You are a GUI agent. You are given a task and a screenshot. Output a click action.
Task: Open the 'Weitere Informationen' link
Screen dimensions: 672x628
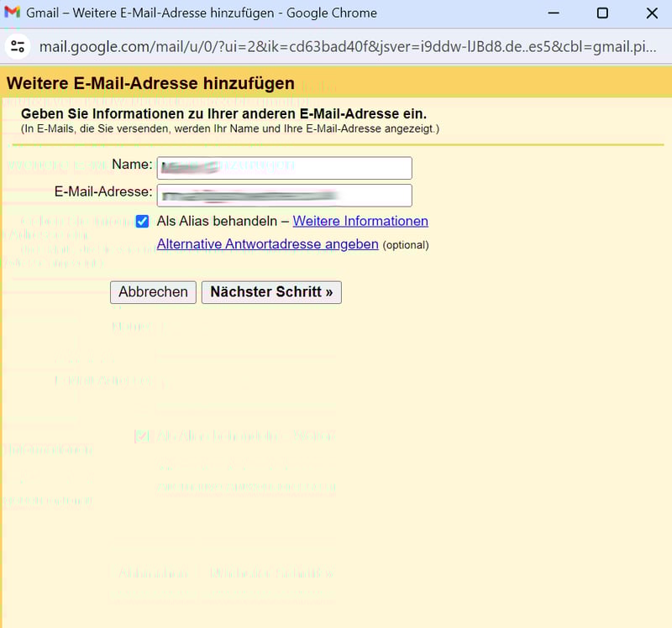360,222
